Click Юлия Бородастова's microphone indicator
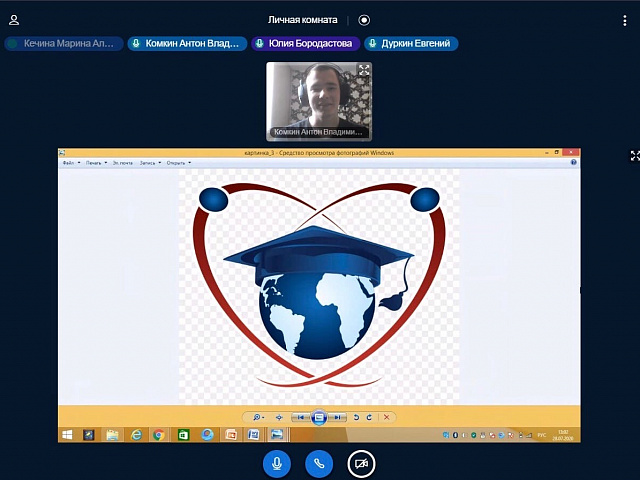The height and width of the screenshot is (480, 640). (260, 44)
